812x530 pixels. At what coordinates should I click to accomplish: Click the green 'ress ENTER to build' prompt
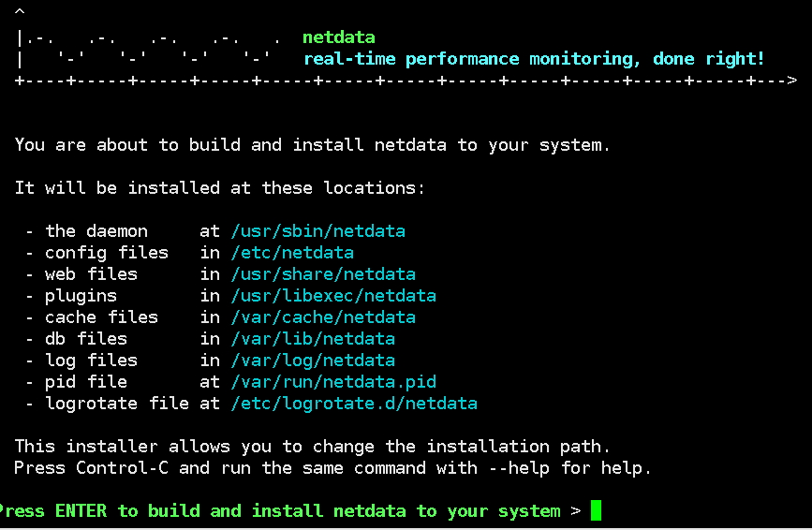tap(280, 511)
